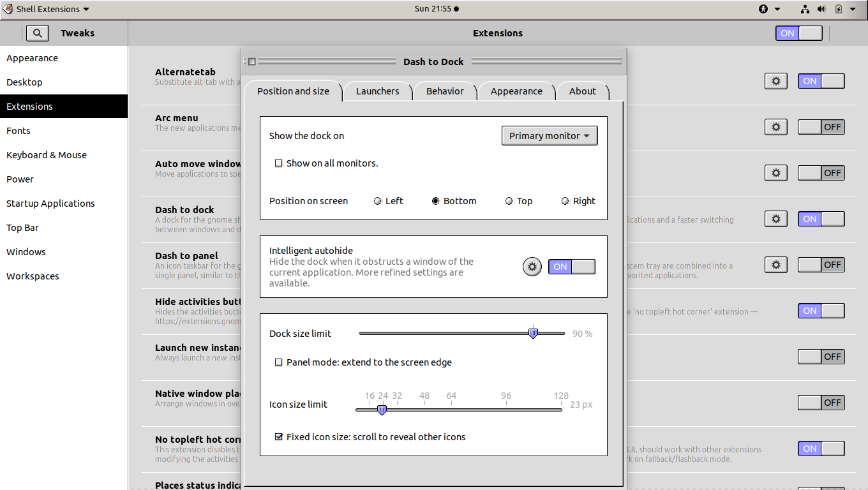868x490 pixels.
Task: Switch to the Position and size tab
Action: [x=294, y=91]
